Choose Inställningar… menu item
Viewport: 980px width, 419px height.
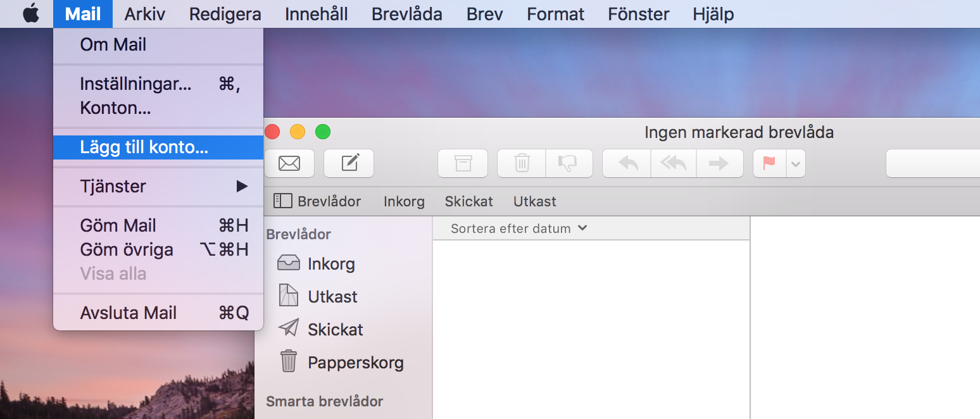158,84
